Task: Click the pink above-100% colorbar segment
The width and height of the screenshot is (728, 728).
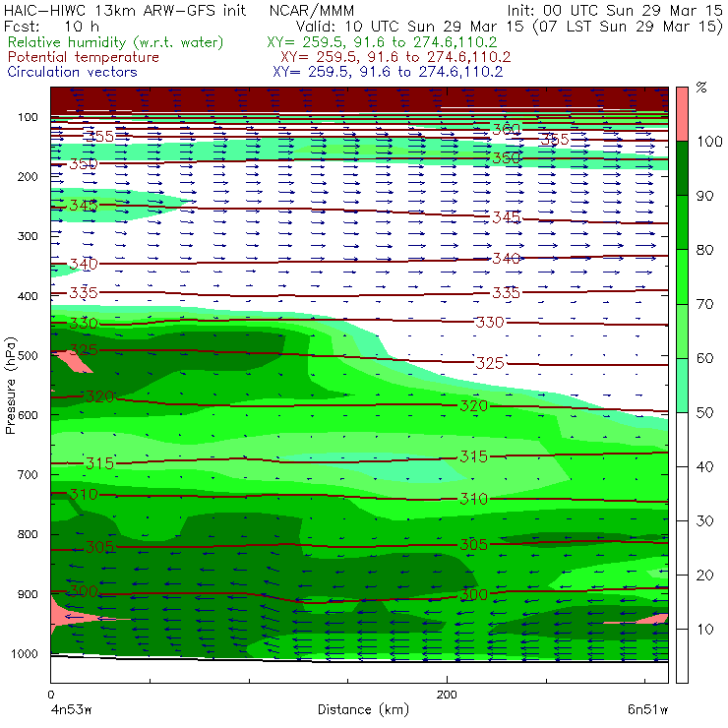Action: [x=682, y=114]
